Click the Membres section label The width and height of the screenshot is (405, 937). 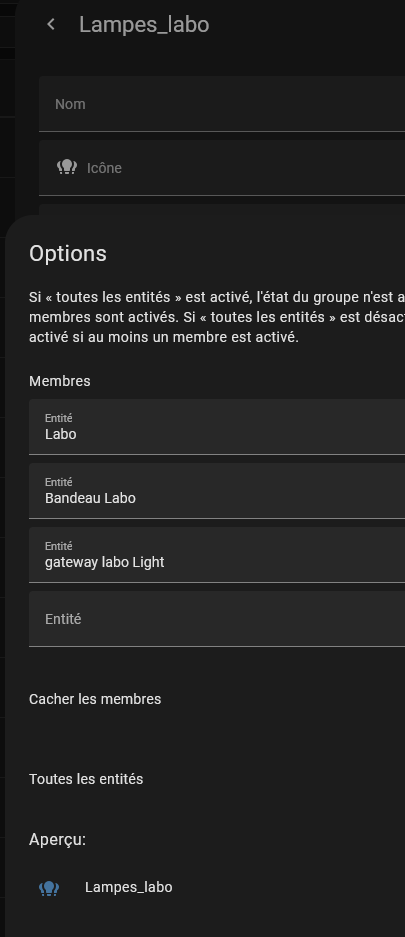60,381
